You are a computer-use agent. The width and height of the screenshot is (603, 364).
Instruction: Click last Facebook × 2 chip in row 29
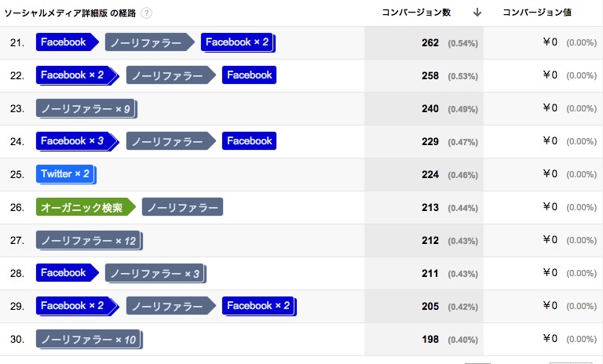(x=259, y=306)
